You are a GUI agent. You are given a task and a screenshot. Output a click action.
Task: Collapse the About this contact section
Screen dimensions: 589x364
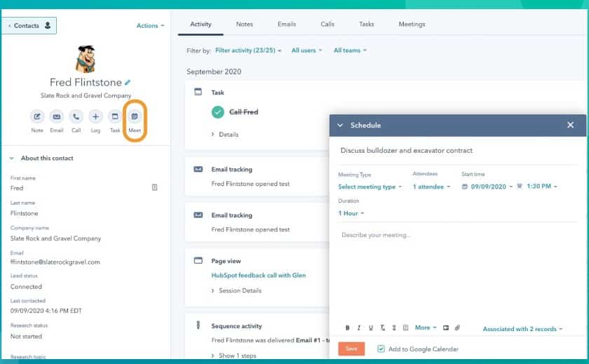coord(12,158)
